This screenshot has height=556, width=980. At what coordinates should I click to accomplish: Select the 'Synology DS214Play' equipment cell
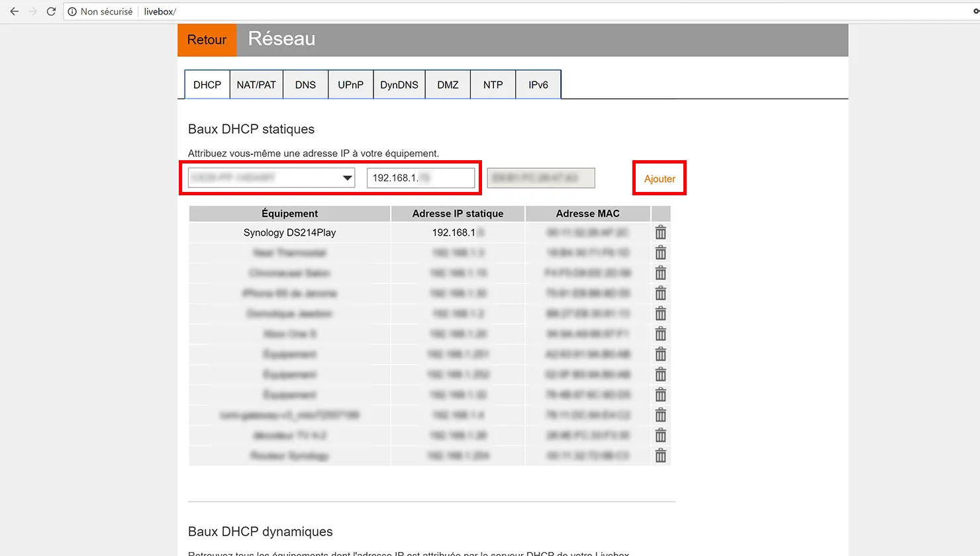(289, 232)
